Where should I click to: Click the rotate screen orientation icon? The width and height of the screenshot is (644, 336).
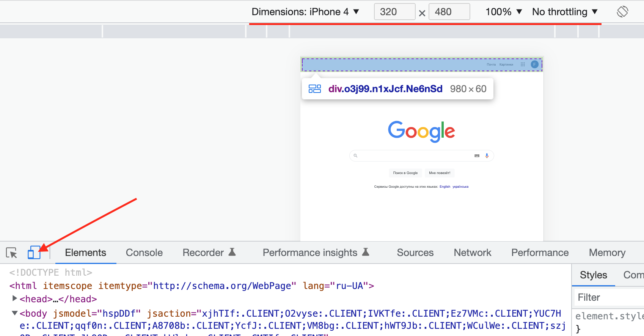point(622,12)
